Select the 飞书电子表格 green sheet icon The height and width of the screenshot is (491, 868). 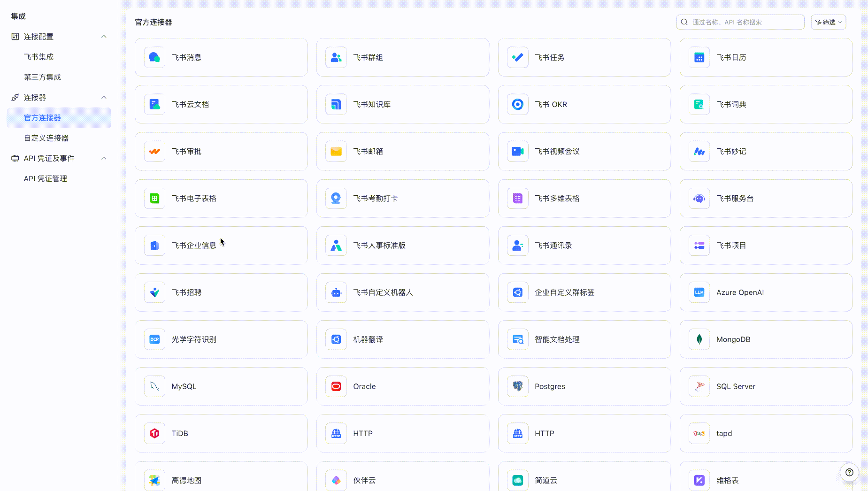tap(154, 198)
